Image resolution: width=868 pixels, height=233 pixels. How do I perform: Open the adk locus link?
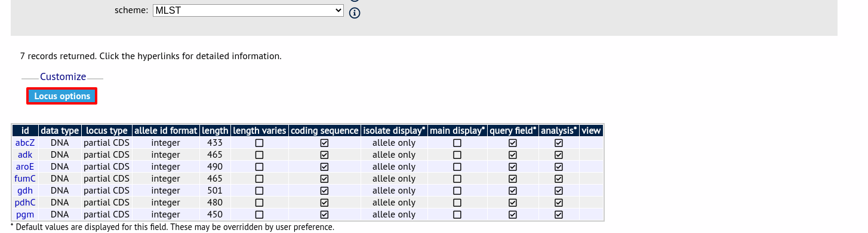[25, 155]
